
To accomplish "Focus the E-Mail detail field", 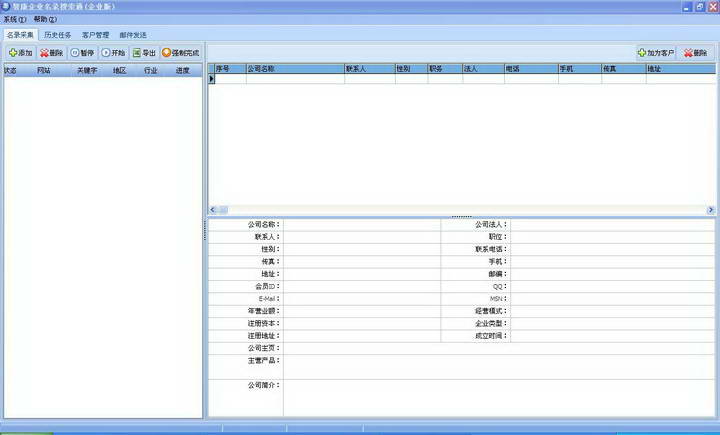I will (x=362, y=299).
